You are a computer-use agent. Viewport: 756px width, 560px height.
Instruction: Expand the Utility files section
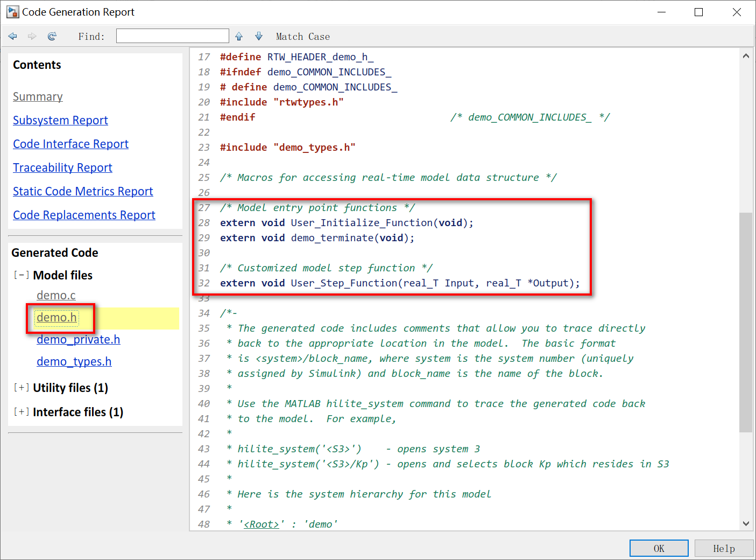coord(22,388)
